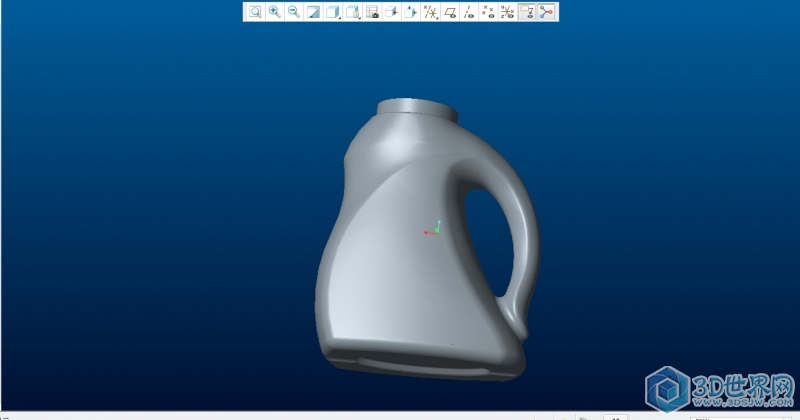Click the Zoom In magnifier icon
Viewport: 800px width, 420px height.
274,12
